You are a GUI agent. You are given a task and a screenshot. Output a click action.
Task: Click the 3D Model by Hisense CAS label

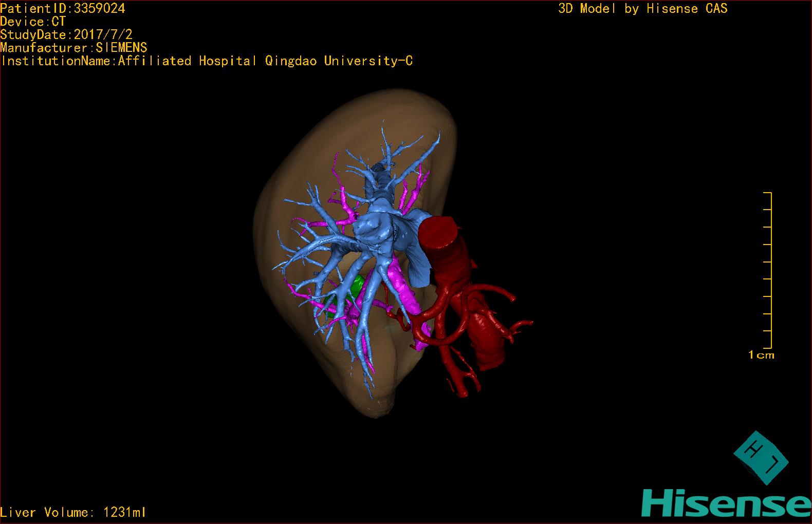point(643,9)
